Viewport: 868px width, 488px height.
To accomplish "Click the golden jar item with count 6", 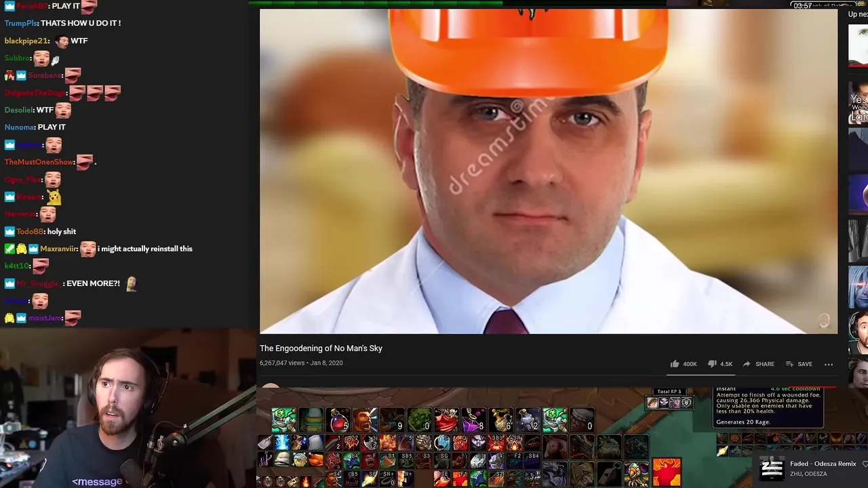I will (x=501, y=420).
